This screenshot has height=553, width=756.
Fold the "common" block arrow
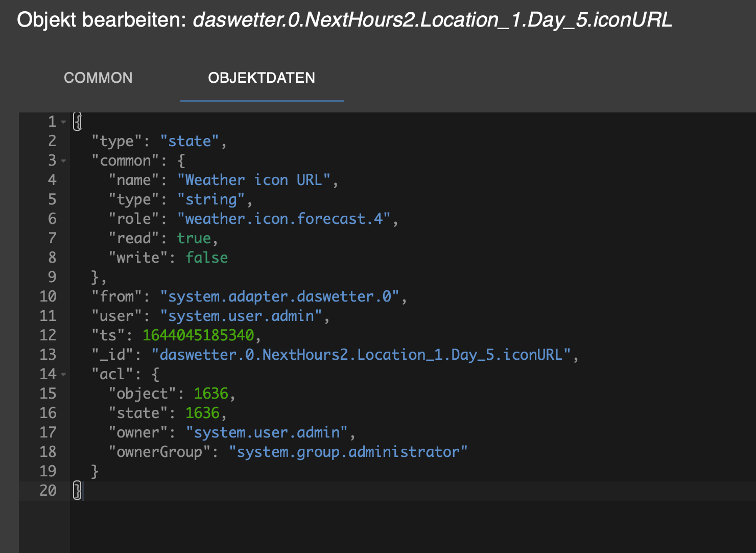click(63, 160)
